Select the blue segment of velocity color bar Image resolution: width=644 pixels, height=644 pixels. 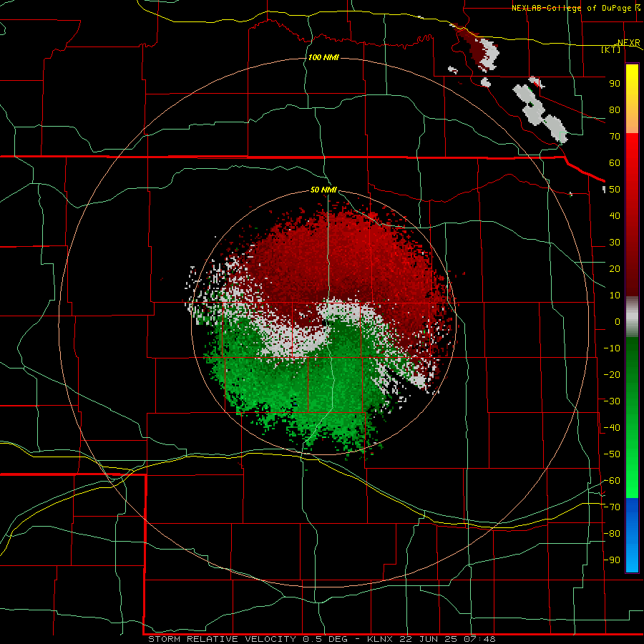pyautogui.click(x=632, y=535)
